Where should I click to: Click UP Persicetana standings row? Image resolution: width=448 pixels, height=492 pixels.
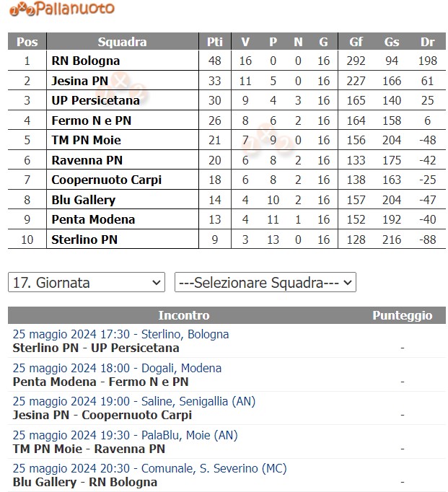pyautogui.click(x=95, y=100)
